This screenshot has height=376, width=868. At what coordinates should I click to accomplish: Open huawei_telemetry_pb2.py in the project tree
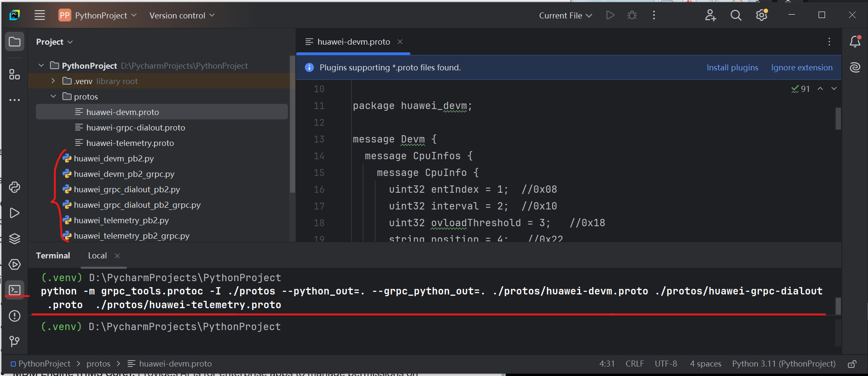coord(121,220)
